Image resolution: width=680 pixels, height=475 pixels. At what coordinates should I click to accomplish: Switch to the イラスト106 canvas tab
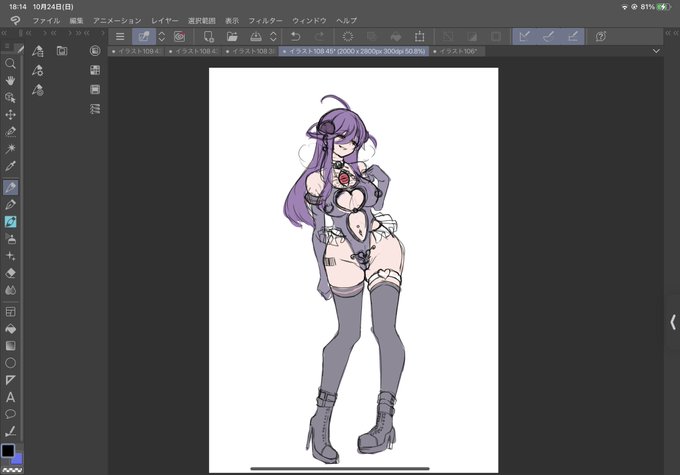click(458, 51)
